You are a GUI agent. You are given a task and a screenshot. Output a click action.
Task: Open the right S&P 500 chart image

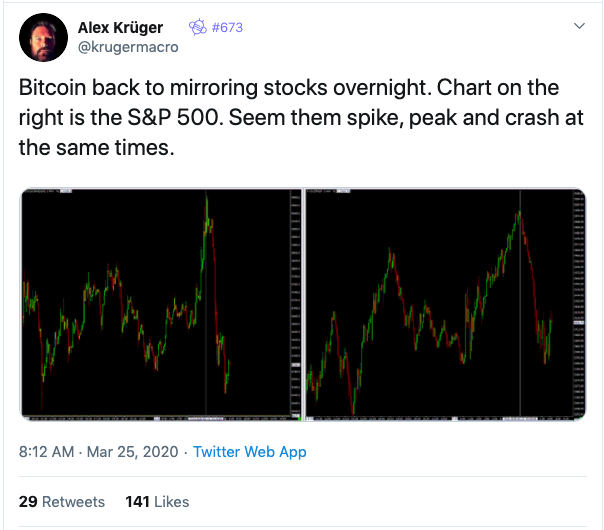click(446, 304)
